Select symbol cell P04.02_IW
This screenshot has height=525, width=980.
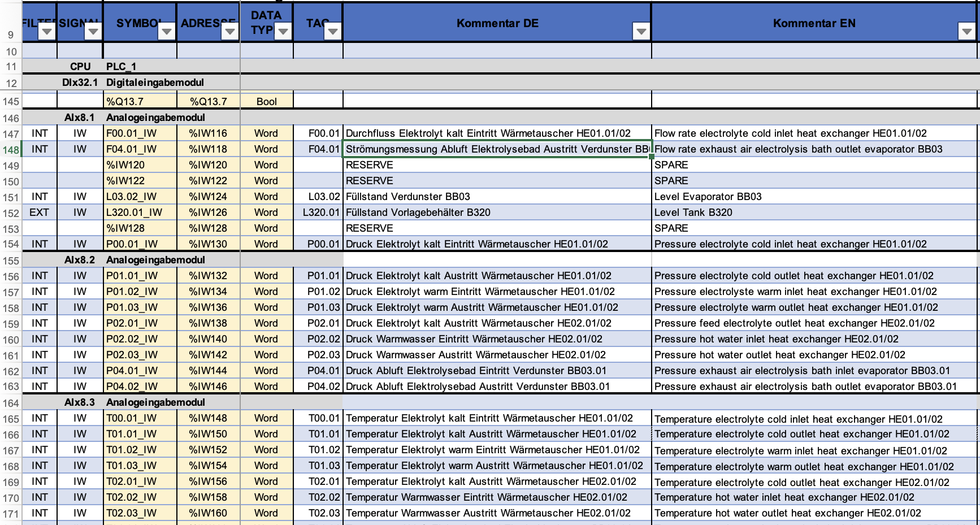click(x=140, y=387)
